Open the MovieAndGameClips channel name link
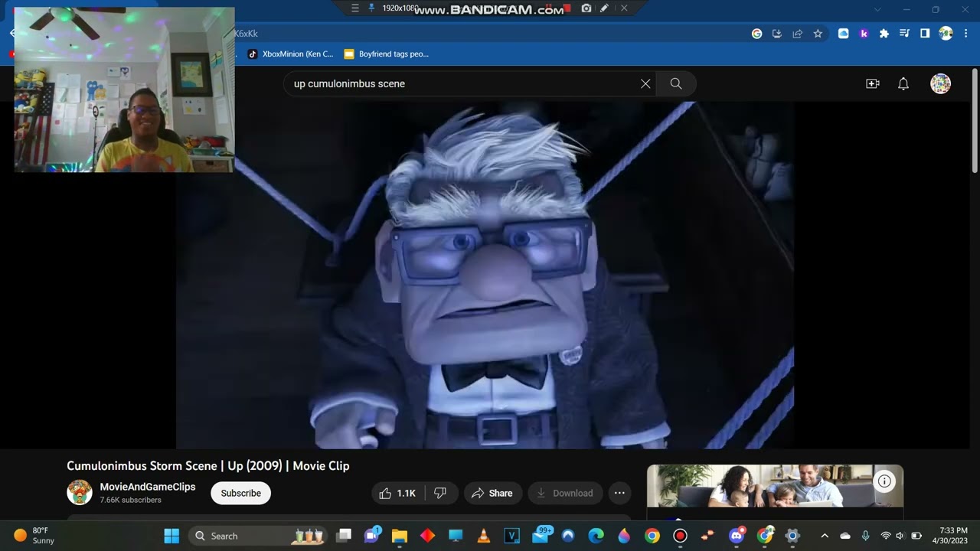This screenshot has width=980, height=551. 148,487
